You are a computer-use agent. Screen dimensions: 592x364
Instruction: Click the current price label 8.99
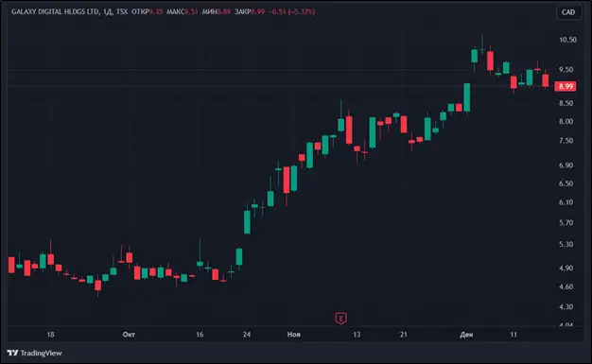click(x=566, y=86)
